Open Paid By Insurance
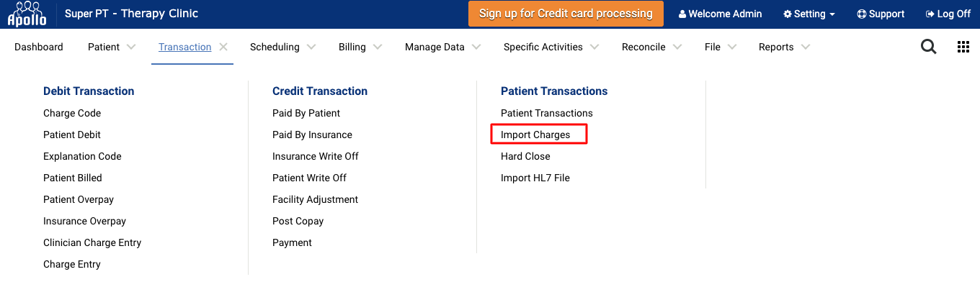 (312, 135)
